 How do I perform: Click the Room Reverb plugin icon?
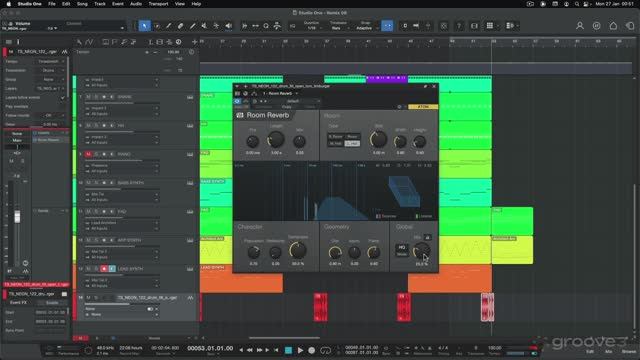(x=240, y=115)
